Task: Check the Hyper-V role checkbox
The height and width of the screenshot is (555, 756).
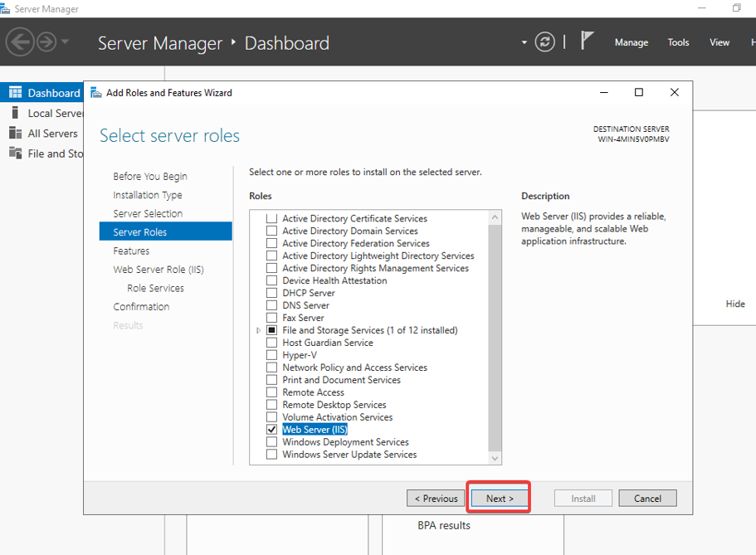Action: (271, 355)
